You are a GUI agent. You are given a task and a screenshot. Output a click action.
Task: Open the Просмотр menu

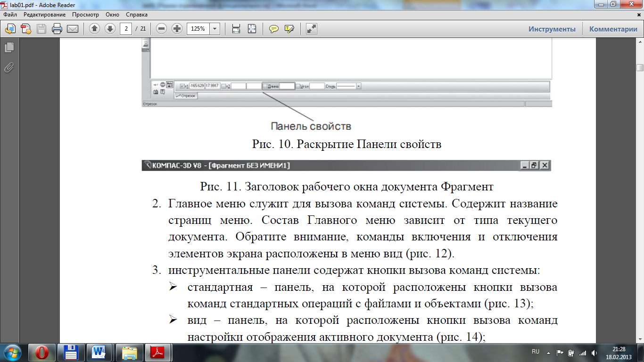pyautogui.click(x=85, y=15)
